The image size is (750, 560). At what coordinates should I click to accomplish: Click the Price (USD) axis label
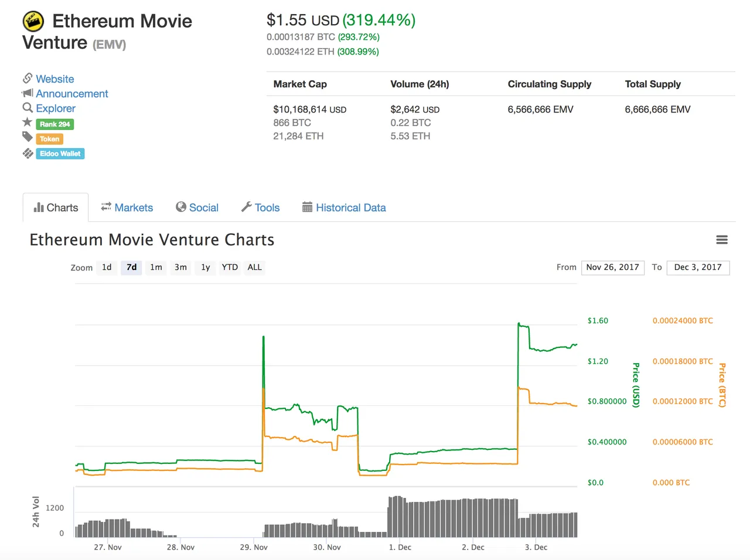636,385
